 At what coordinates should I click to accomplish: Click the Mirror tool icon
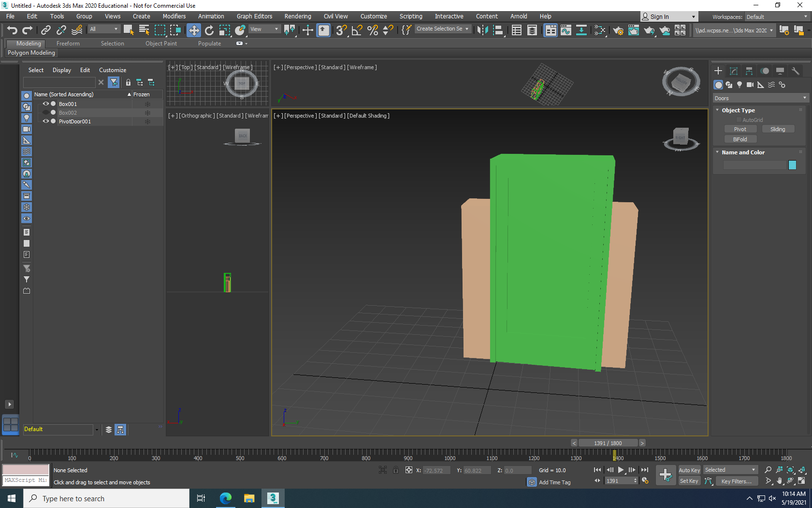482,30
